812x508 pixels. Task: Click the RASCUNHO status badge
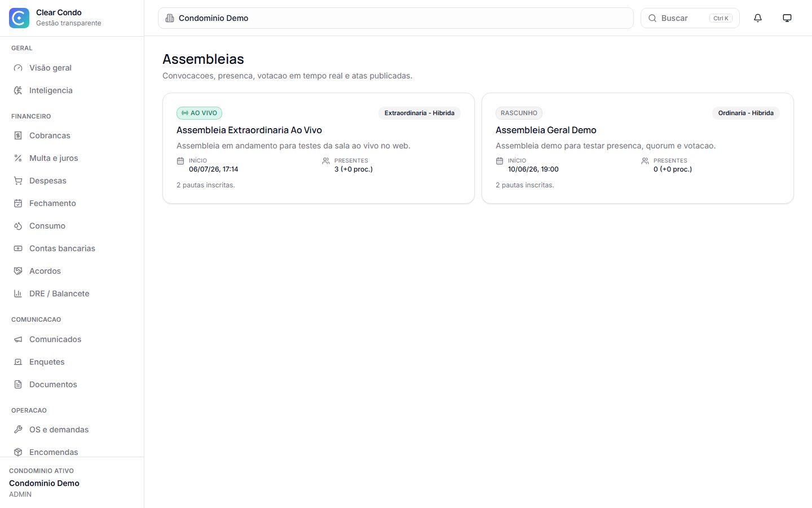(x=519, y=113)
